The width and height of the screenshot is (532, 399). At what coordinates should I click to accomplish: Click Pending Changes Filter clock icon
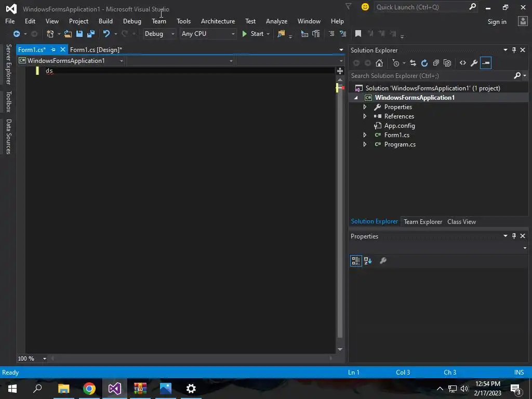coord(395,63)
